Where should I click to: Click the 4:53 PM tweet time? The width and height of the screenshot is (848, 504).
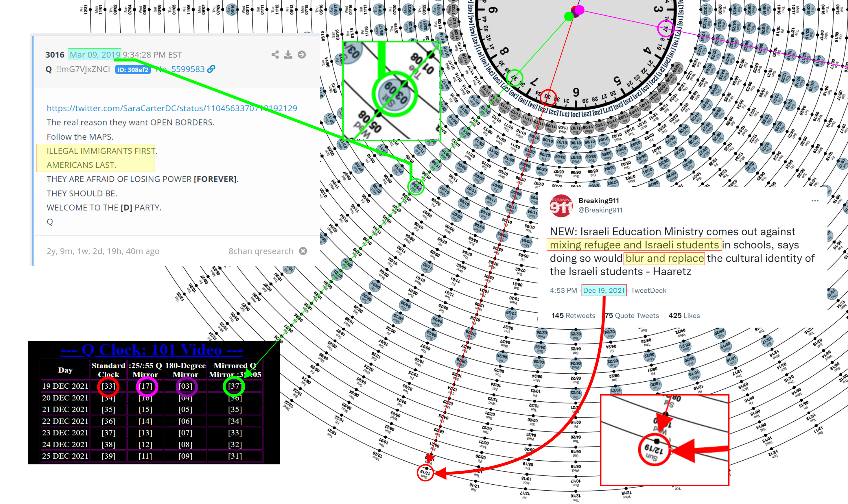(x=563, y=290)
